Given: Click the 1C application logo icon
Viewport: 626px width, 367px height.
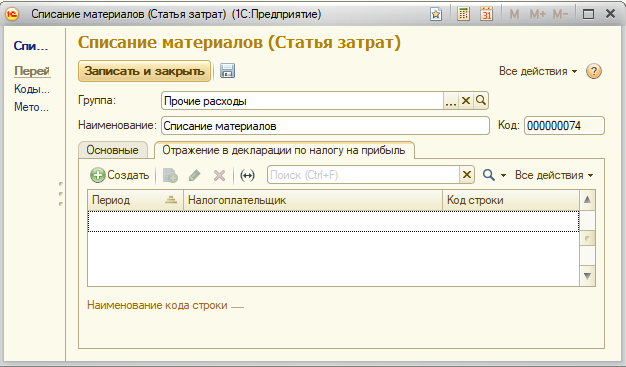Looking at the screenshot, I should (12, 14).
